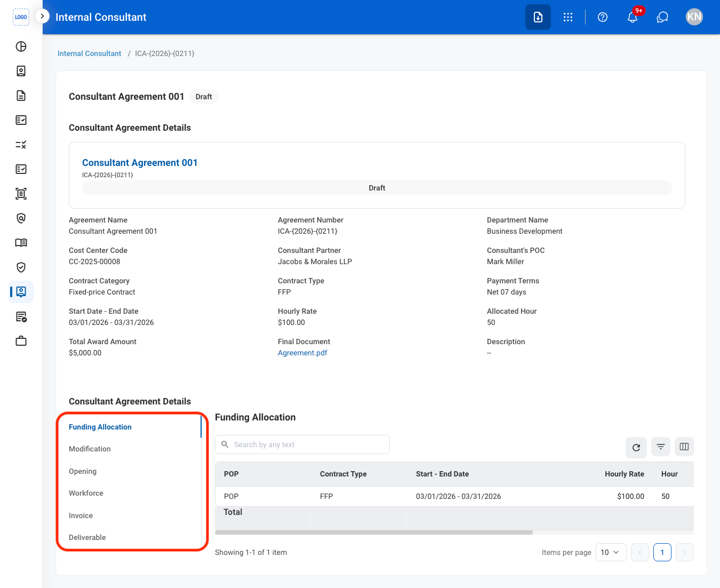Click the LOGO image in the sidebar

(x=21, y=17)
